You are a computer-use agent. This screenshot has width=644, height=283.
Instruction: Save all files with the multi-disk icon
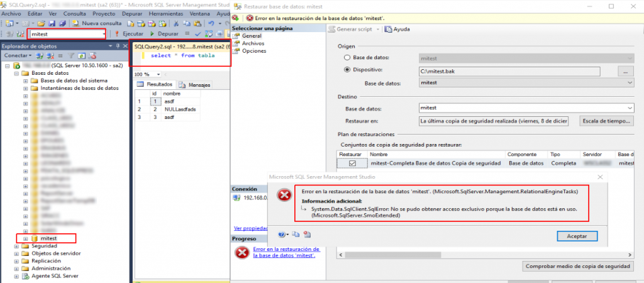tap(62, 23)
